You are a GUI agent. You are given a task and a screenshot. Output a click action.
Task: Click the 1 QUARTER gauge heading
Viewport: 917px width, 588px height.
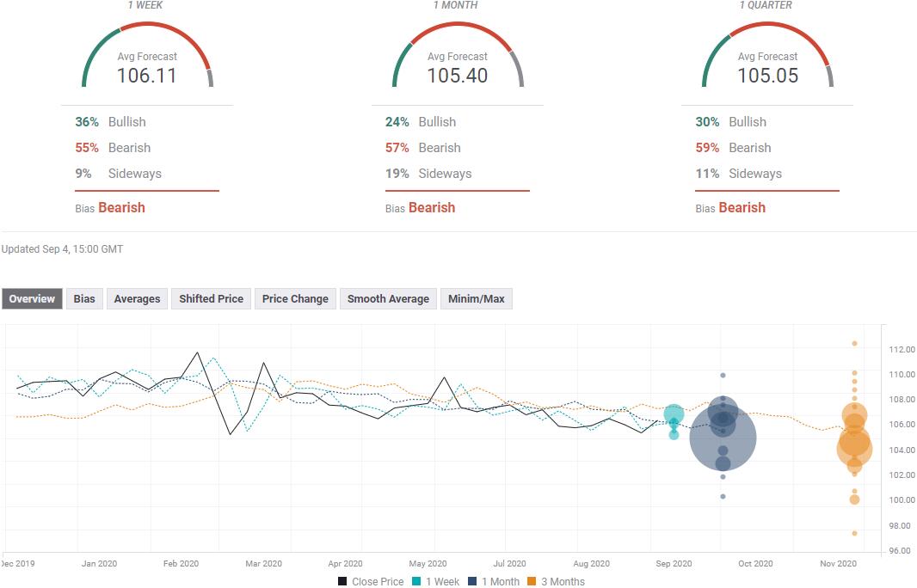coord(766,5)
